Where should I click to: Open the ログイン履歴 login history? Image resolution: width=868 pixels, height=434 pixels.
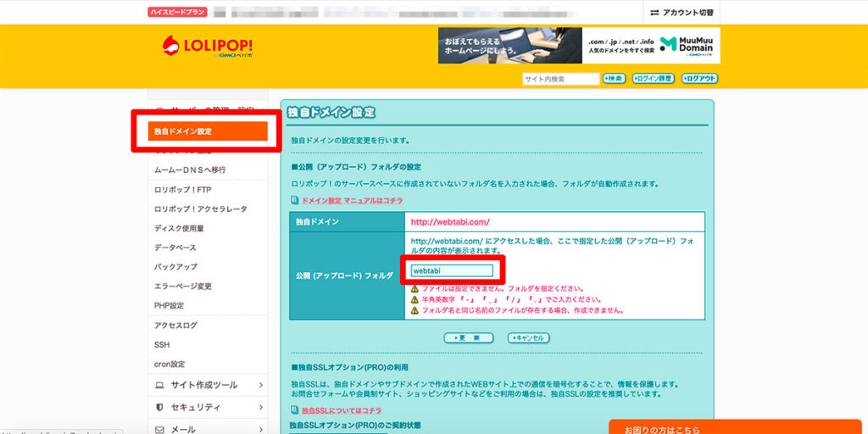(653, 79)
